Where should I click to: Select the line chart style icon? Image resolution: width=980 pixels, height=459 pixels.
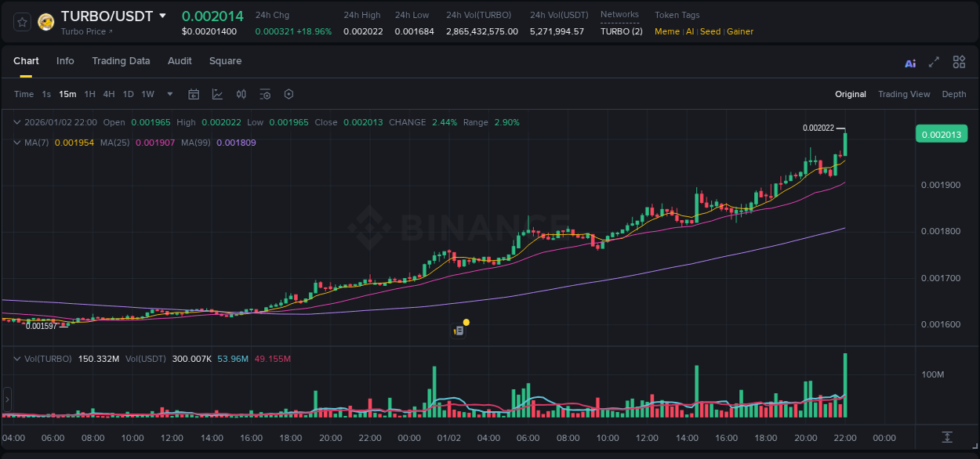click(217, 93)
